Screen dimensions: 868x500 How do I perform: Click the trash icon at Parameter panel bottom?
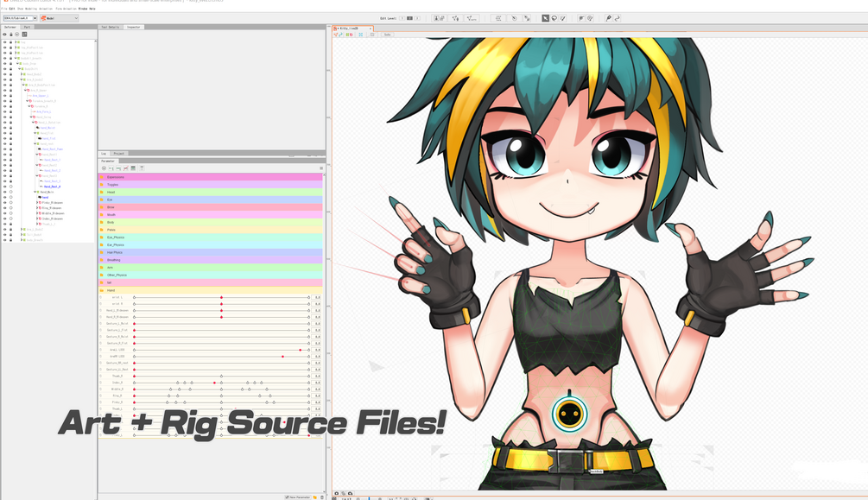(322, 497)
